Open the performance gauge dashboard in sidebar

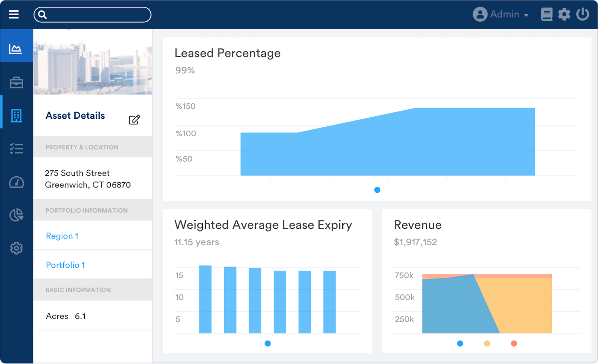click(16, 182)
